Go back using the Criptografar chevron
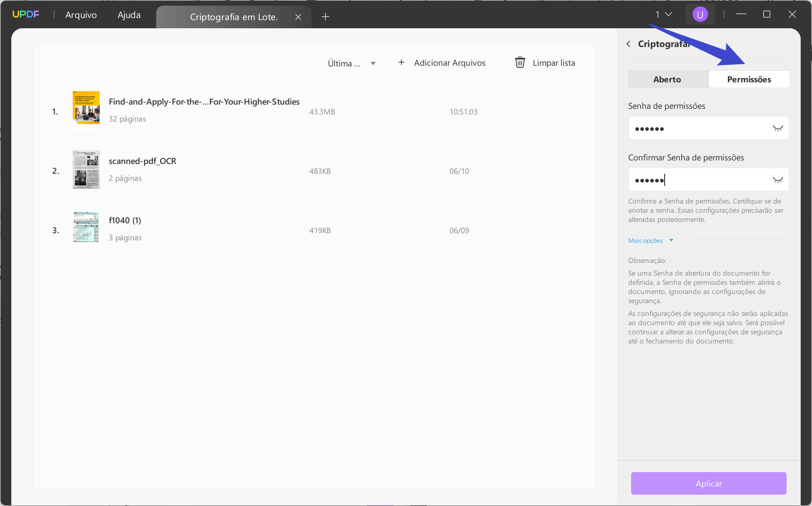 (629, 44)
